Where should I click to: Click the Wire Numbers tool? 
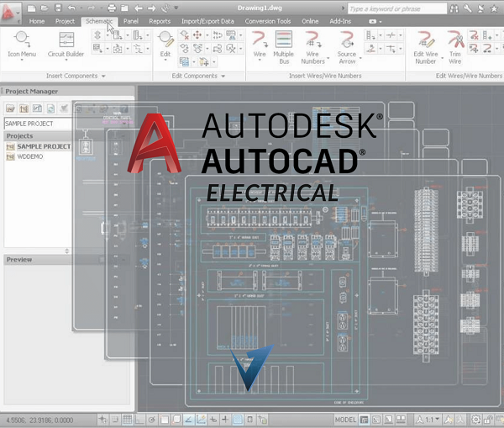coord(312,47)
